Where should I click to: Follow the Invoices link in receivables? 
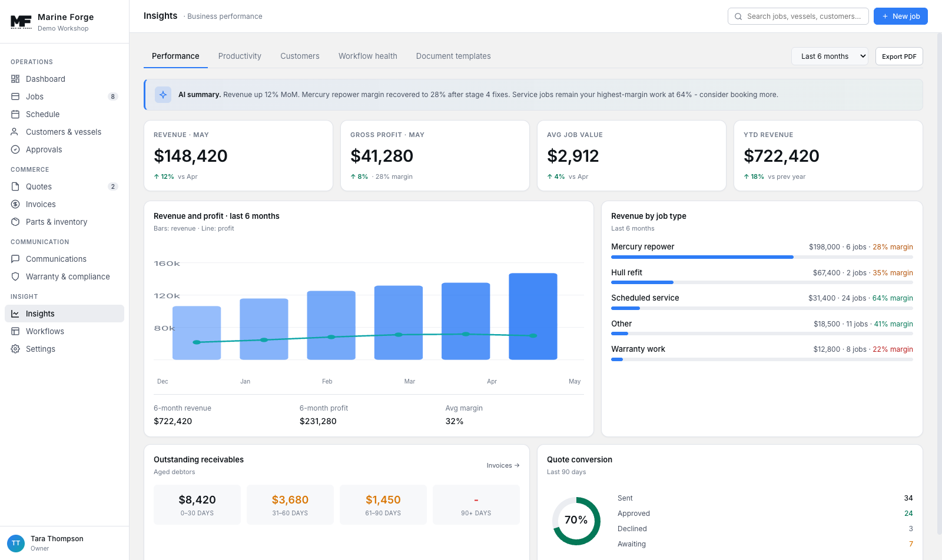[503, 465]
